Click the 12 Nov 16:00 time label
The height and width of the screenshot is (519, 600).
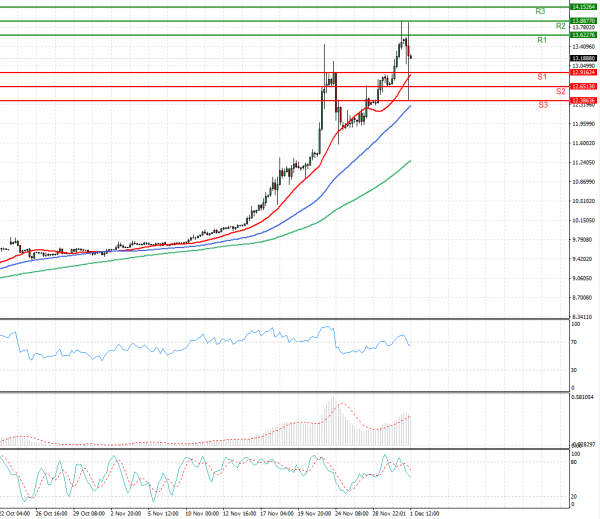pos(239,514)
